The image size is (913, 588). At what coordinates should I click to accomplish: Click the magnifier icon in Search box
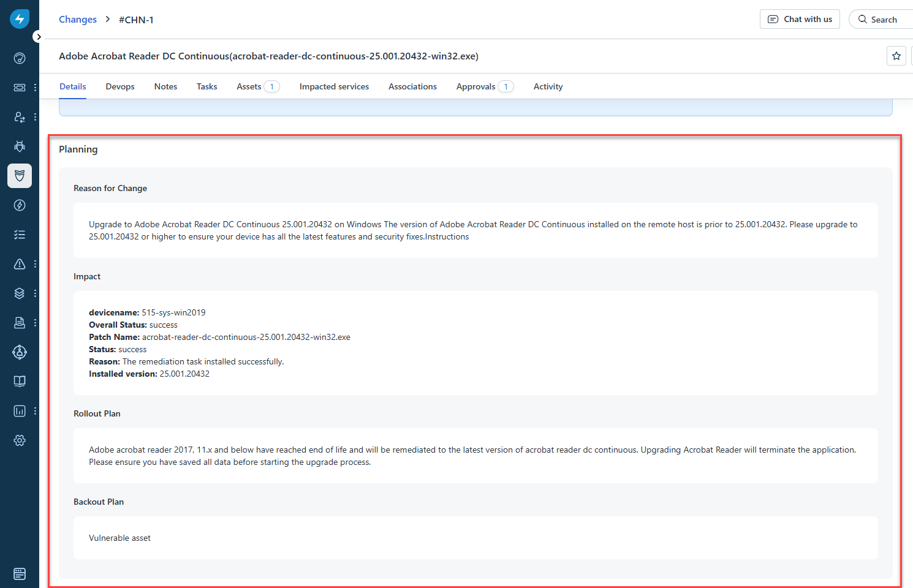pyautogui.click(x=863, y=19)
